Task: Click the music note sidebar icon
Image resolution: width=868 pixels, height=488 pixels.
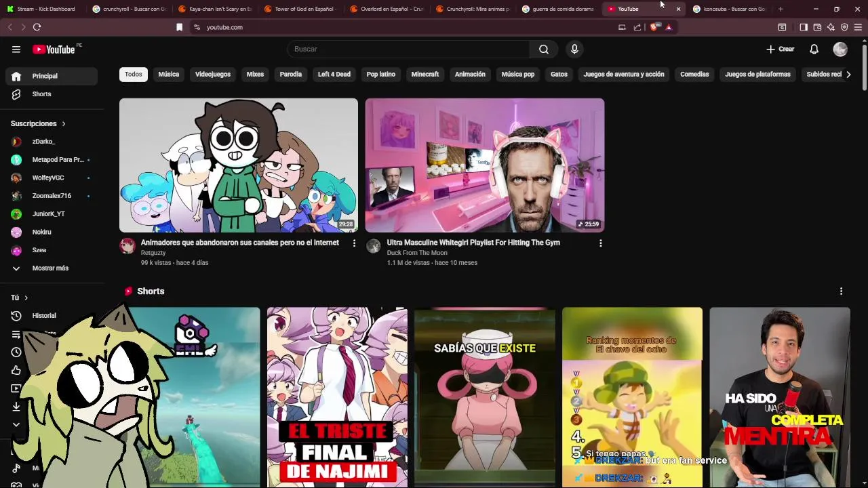Action: [x=16, y=468]
